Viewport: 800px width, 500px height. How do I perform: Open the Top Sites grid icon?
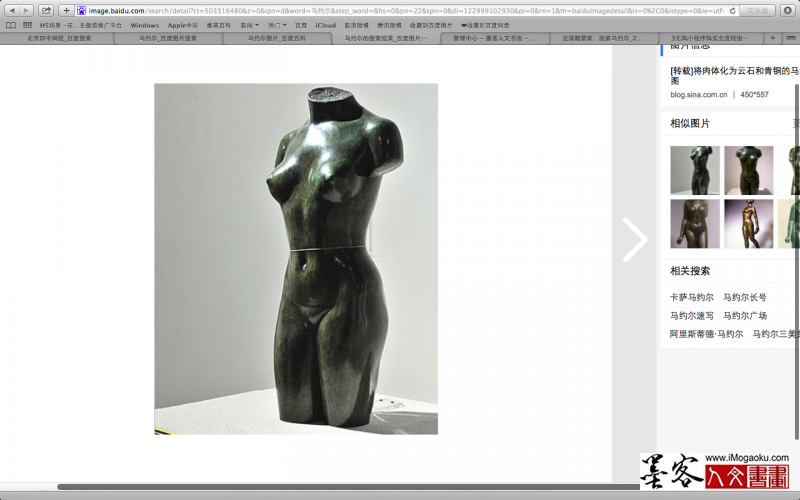[28, 25]
